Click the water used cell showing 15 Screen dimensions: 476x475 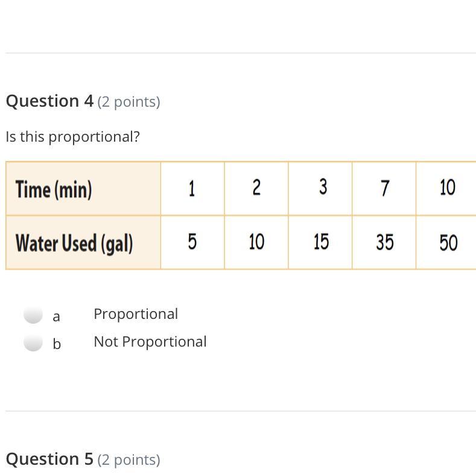click(321, 242)
